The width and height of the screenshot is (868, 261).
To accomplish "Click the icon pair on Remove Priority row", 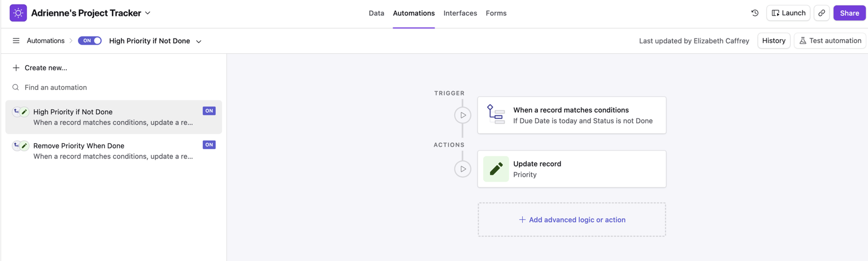I will point(20,146).
